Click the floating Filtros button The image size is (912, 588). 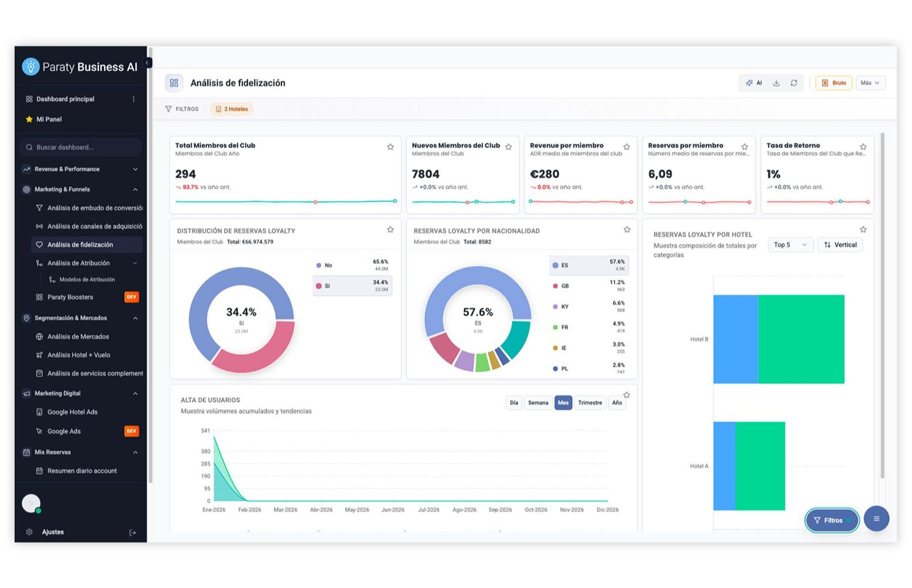click(832, 520)
